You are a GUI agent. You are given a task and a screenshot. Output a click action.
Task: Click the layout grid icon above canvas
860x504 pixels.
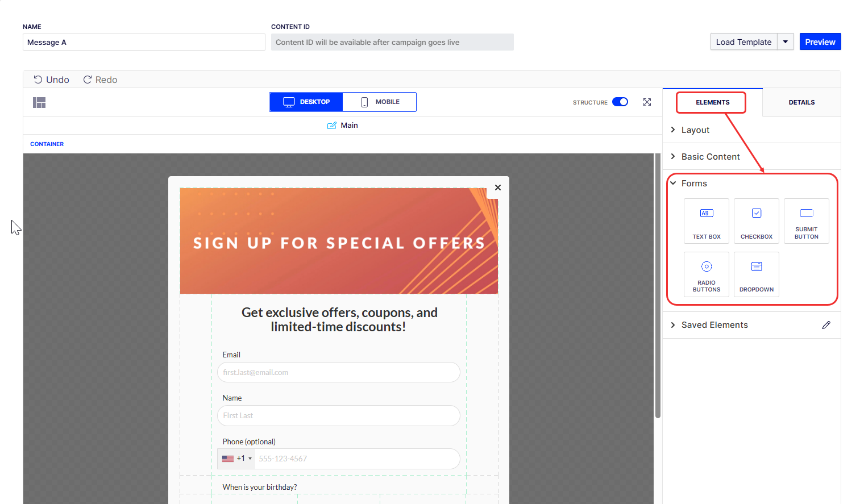click(x=39, y=102)
